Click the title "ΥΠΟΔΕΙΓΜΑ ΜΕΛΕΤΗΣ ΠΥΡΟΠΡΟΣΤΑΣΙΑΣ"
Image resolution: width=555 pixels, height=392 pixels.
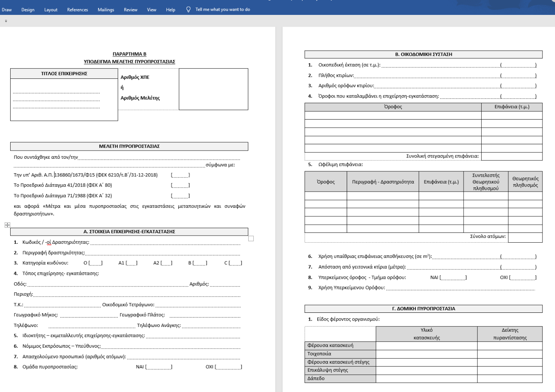pyautogui.click(x=129, y=62)
